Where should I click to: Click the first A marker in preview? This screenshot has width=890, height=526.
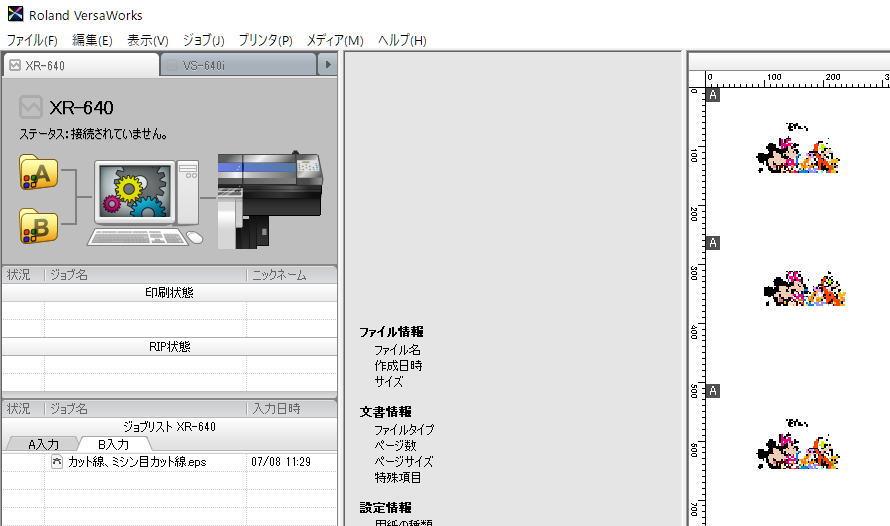click(x=713, y=95)
